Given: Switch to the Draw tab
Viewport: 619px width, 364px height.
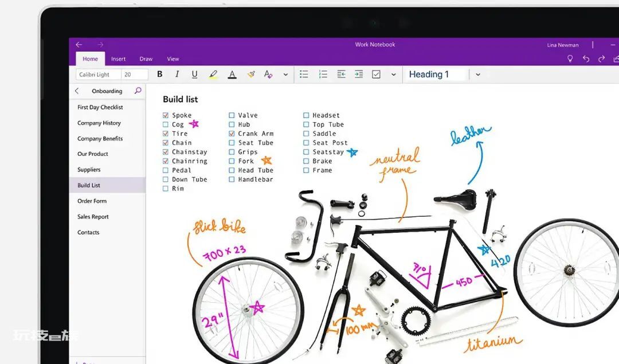Looking at the screenshot, I should (146, 59).
